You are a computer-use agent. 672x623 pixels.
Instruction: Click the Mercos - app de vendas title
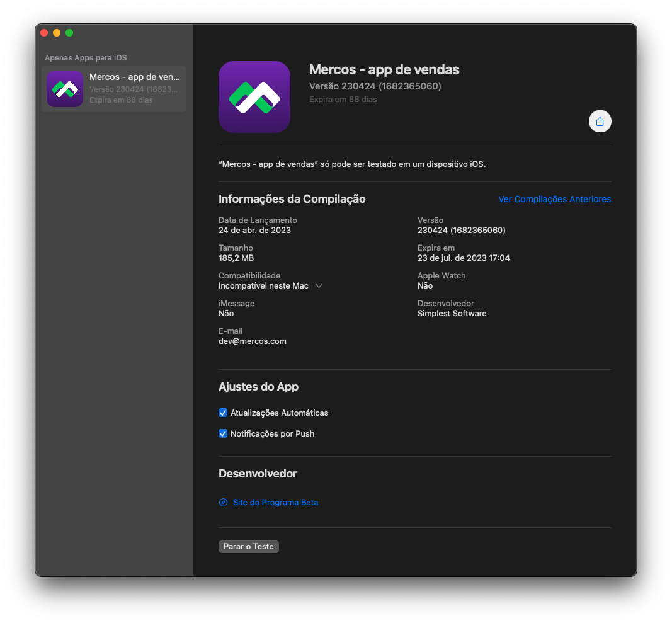click(x=384, y=69)
